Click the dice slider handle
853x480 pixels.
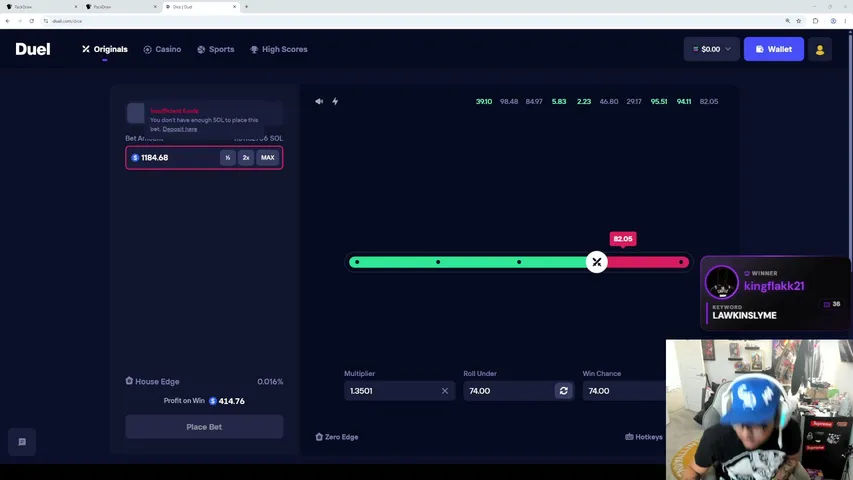(x=597, y=262)
